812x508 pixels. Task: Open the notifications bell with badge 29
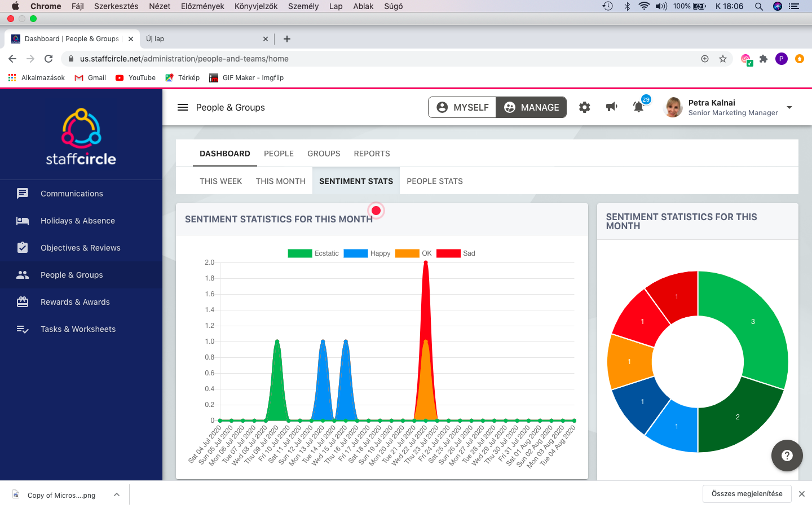tap(639, 106)
